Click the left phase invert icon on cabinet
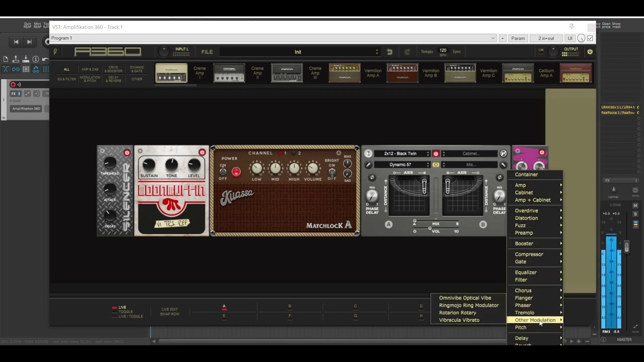The width and height of the screenshot is (644, 362). (372, 177)
